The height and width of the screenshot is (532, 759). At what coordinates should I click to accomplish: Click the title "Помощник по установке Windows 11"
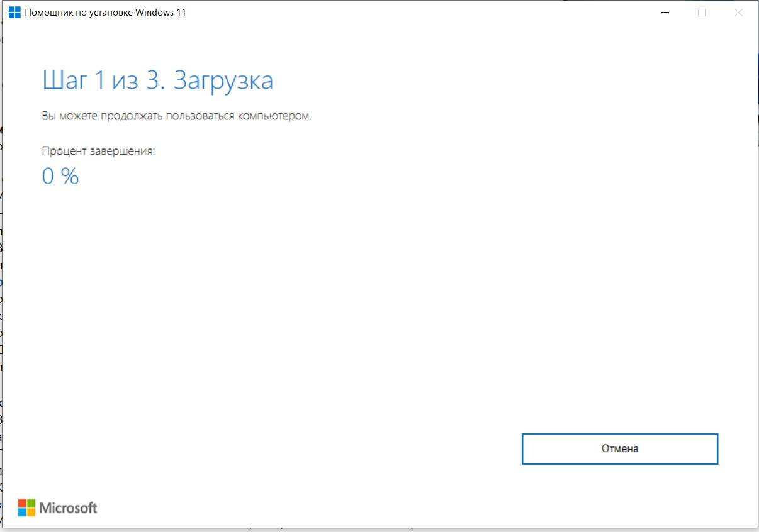pyautogui.click(x=106, y=13)
